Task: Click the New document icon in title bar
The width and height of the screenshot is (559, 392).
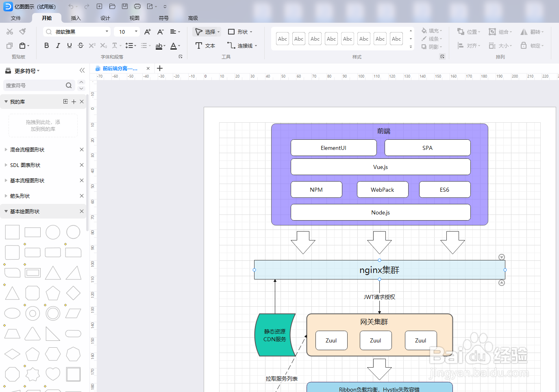Action: pyautogui.click(x=99, y=6)
